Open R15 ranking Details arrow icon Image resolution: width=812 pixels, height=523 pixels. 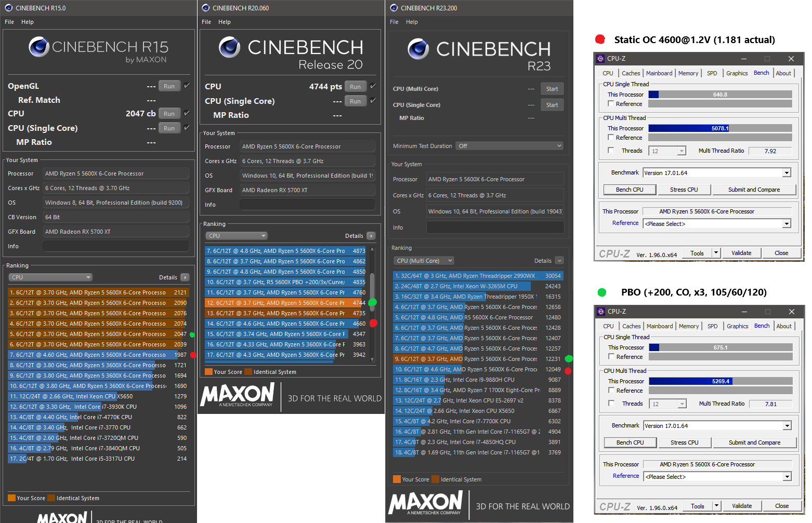pyautogui.click(x=185, y=277)
